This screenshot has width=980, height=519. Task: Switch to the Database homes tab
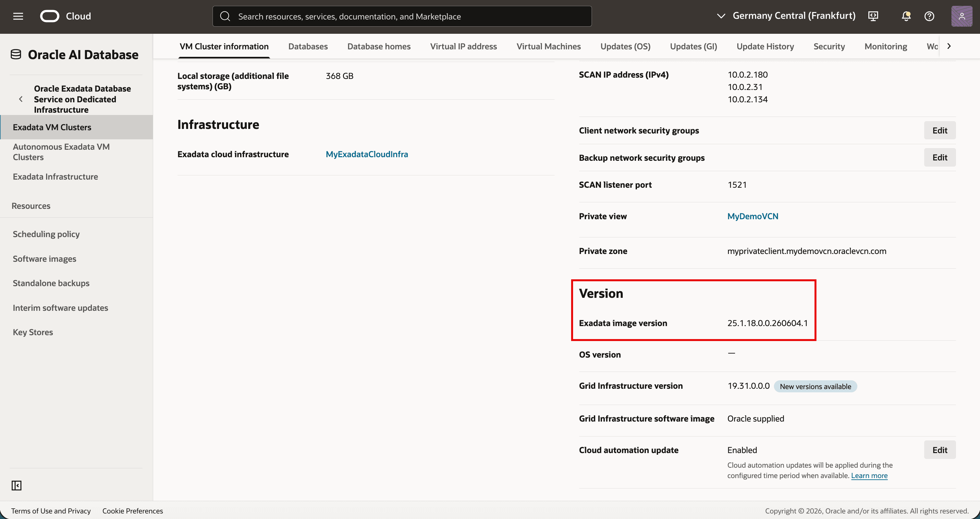point(379,46)
